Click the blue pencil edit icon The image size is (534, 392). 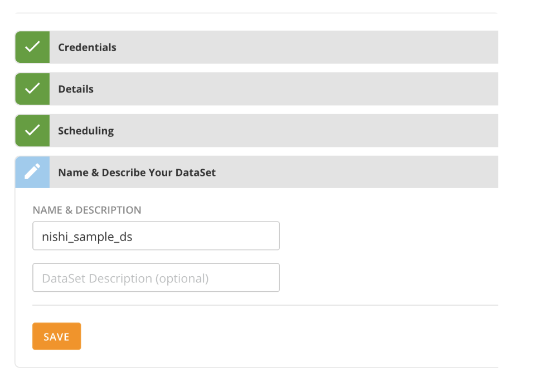point(32,172)
